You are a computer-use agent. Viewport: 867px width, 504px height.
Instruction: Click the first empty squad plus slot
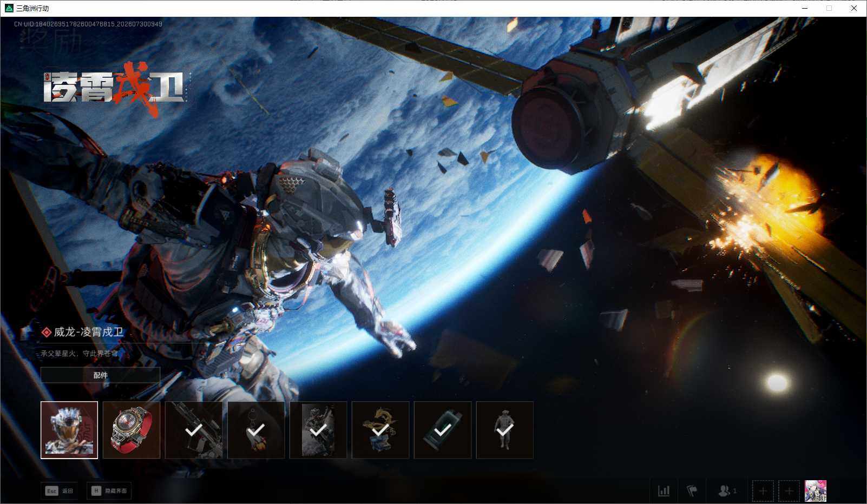pyautogui.click(x=763, y=491)
